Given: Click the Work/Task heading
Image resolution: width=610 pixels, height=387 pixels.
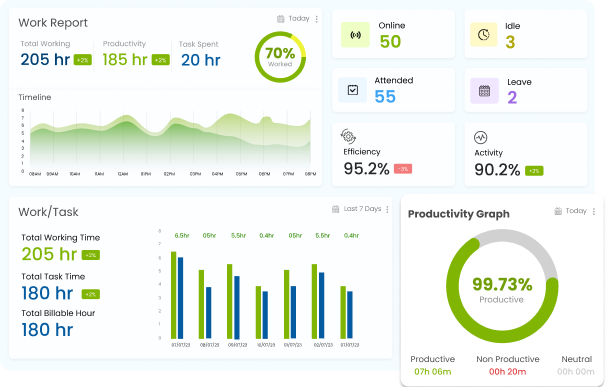Looking at the screenshot, I should coord(48,212).
